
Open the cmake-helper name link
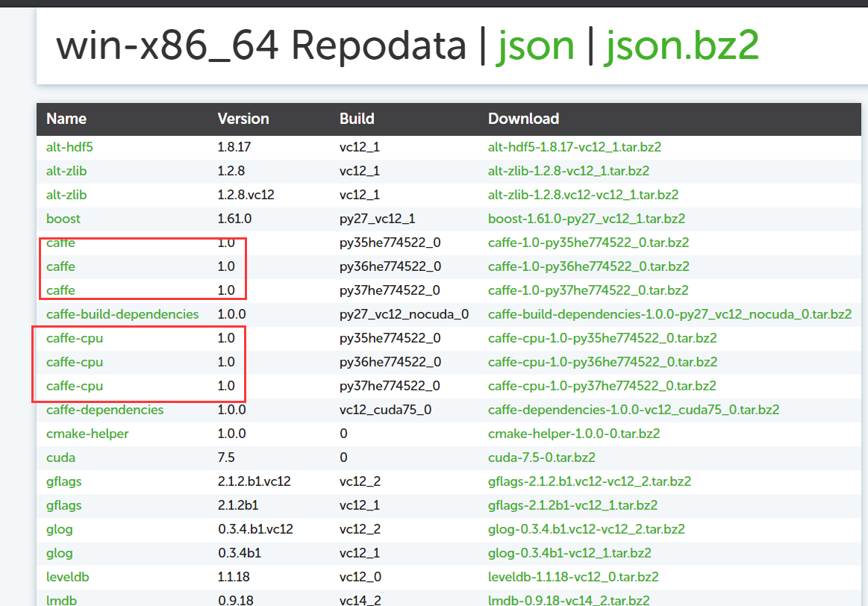(x=87, y=434)
